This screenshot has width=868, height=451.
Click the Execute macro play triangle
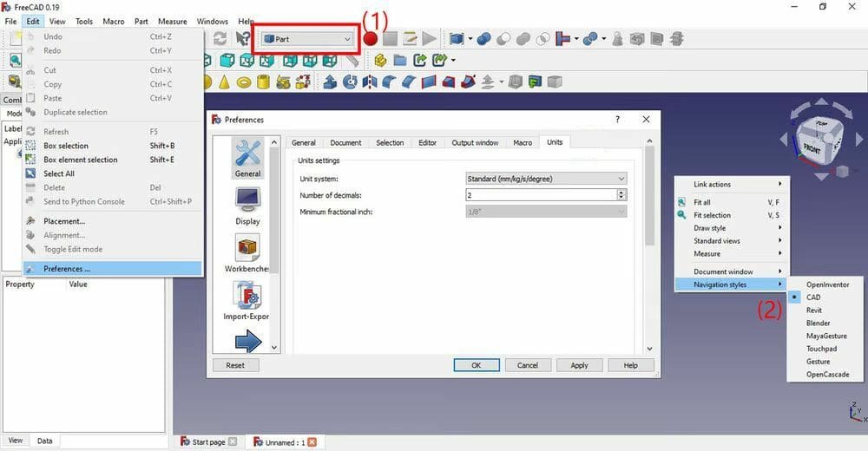429,39
